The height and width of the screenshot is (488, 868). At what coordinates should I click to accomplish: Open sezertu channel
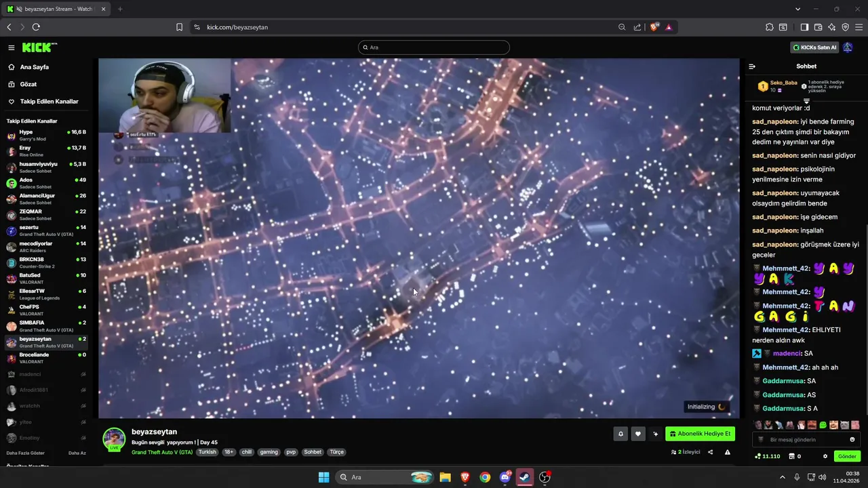point(46,230)
